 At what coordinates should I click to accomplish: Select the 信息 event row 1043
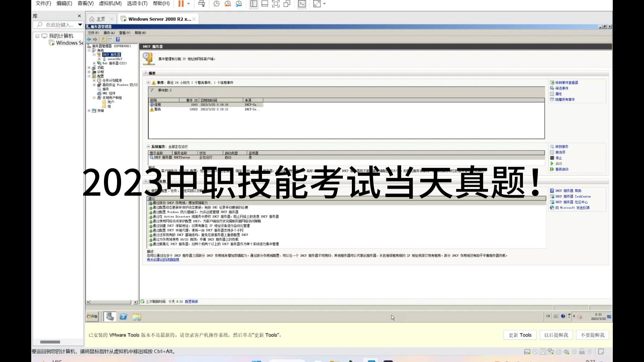coord(206,105)
